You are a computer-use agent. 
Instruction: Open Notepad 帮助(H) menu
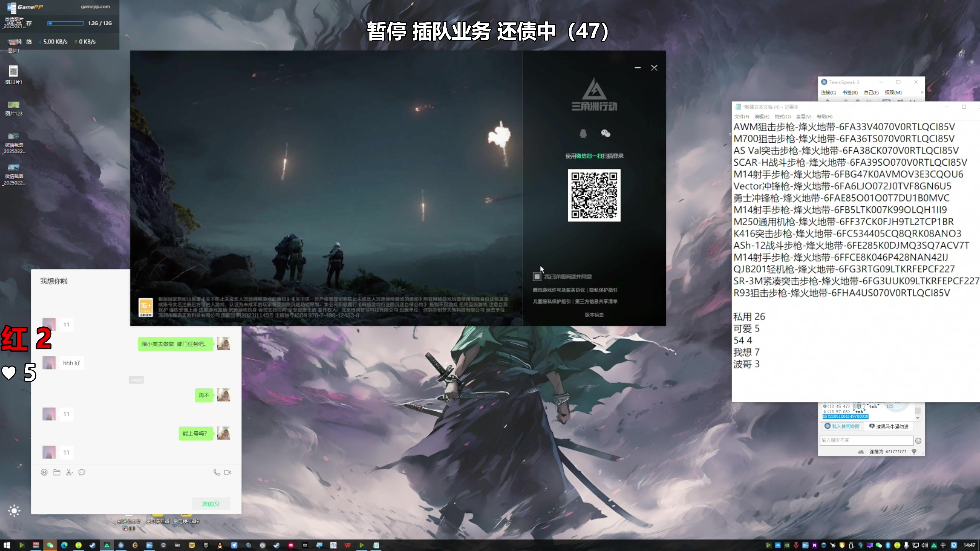point(824,117)
